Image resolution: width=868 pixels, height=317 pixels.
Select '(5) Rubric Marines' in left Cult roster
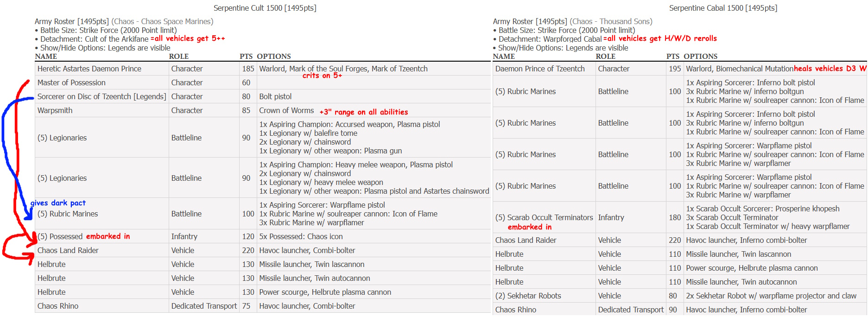point(68,214)
